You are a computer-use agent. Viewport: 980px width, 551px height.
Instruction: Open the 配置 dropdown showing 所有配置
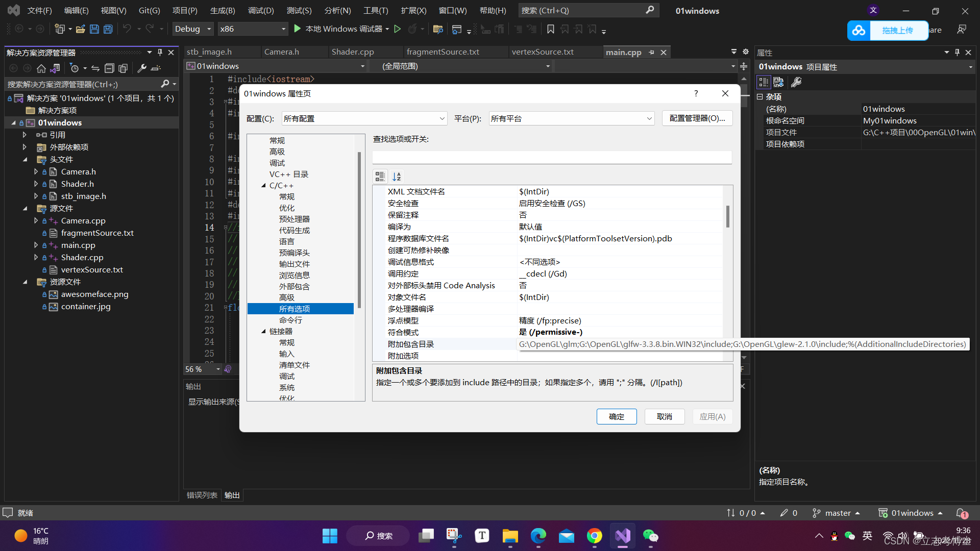click(x=441, y=118)
